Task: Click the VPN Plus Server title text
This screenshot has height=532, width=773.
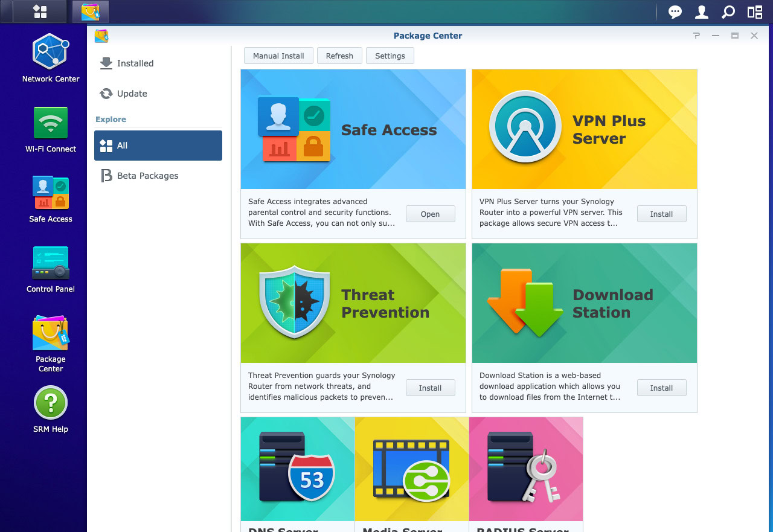Action: click(609, 130)
